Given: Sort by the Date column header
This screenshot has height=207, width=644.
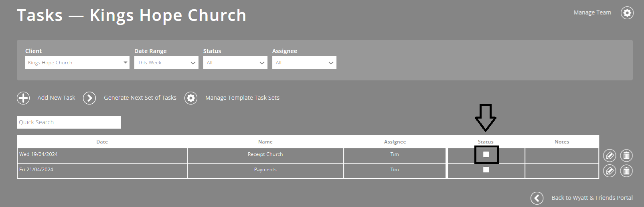Looking at the screenshot, I should pyautogui.click(x=102, y=142).
